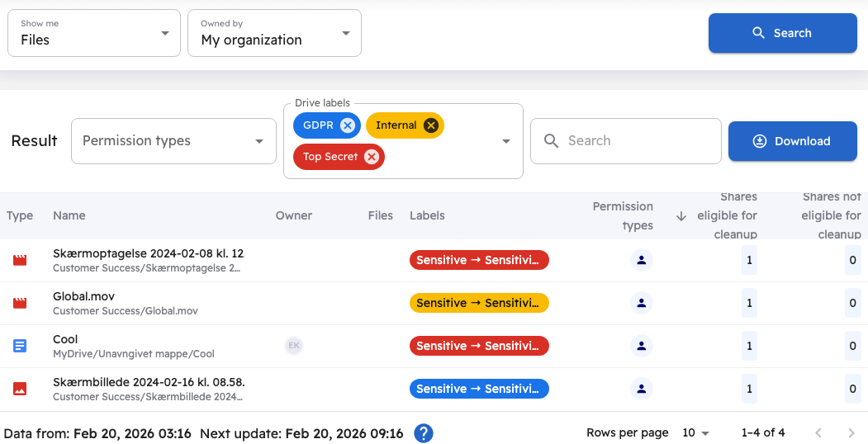Click eligible shares count in Cool row
This screenshot has height=444, width=868.
tap(750, 346)
